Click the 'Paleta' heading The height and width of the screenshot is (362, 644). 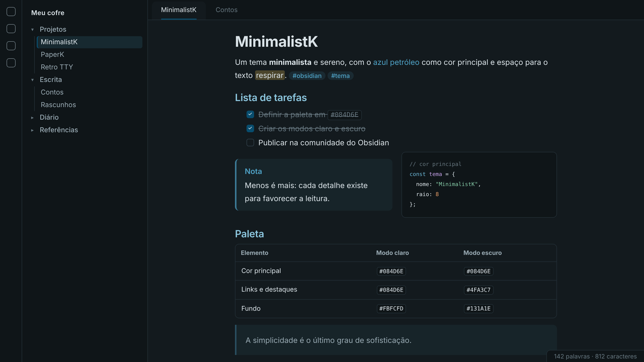tap(250, 234)
